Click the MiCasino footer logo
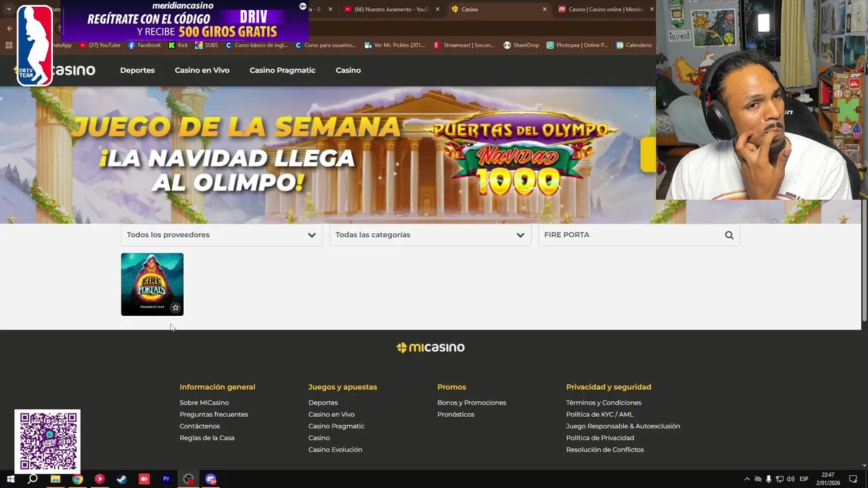Screen dimensions: 868x488 (x=431, y=348)
